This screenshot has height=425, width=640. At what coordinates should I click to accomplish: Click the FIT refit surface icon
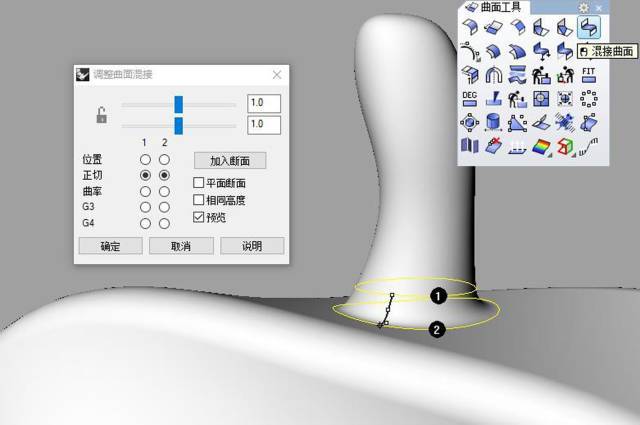pyautogui.click(x=588, y=75)
